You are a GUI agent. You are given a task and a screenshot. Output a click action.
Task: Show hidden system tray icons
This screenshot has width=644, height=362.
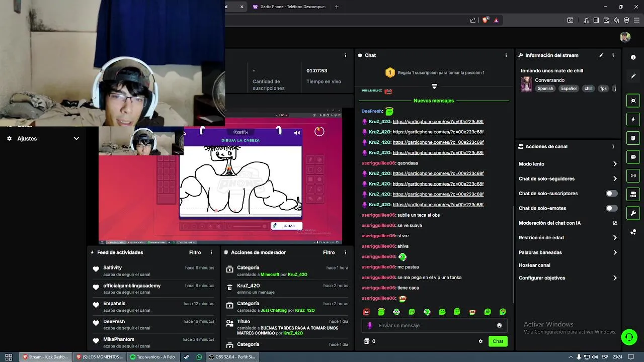tap(571, 357)
